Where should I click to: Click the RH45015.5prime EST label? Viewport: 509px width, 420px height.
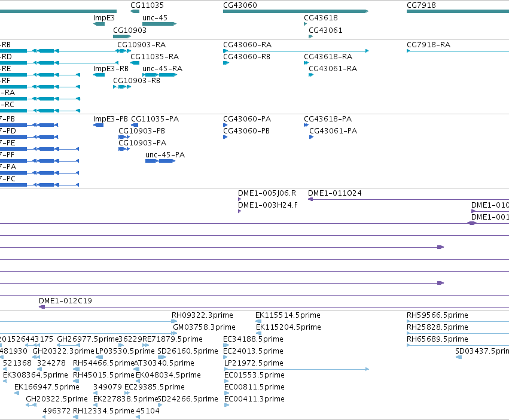click(x=103, y=375)
